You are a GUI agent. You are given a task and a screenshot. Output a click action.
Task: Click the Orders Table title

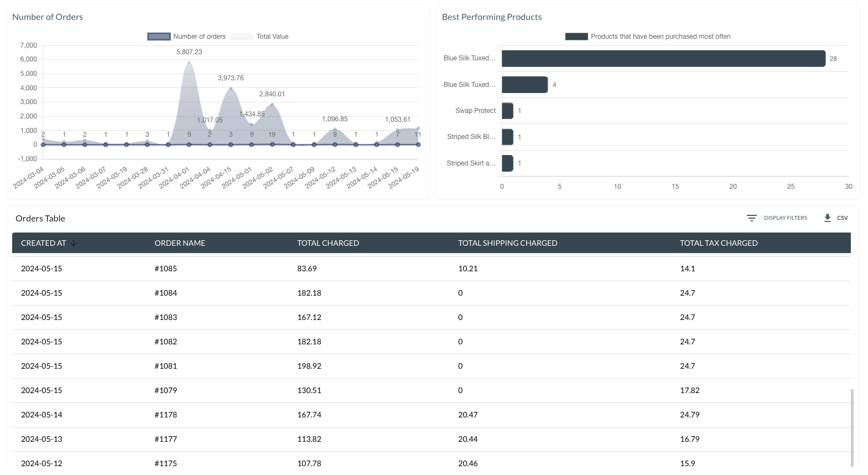40,219
